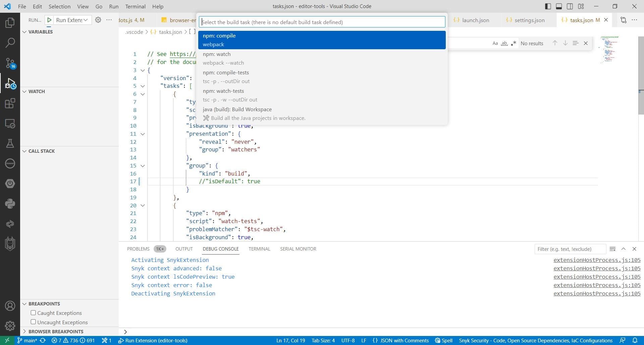Open Source Control view with 16 badge

[x=10, y=63]
